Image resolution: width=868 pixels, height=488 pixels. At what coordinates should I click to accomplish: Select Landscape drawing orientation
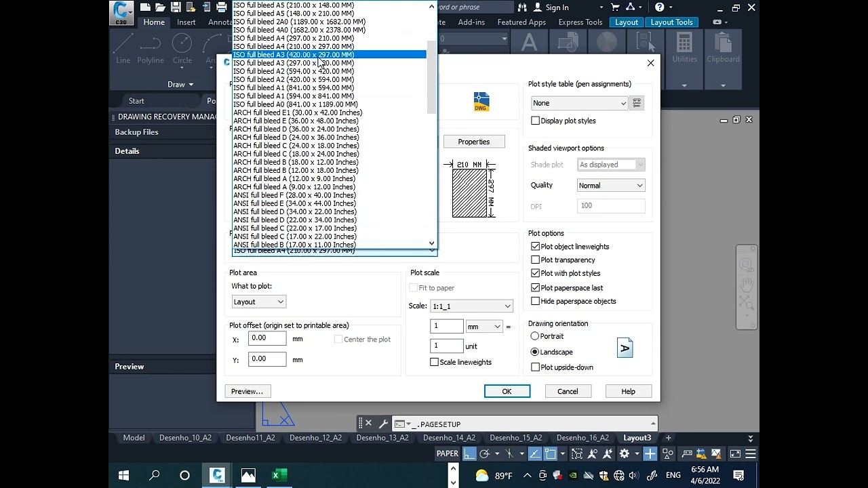tap(535, 352)
